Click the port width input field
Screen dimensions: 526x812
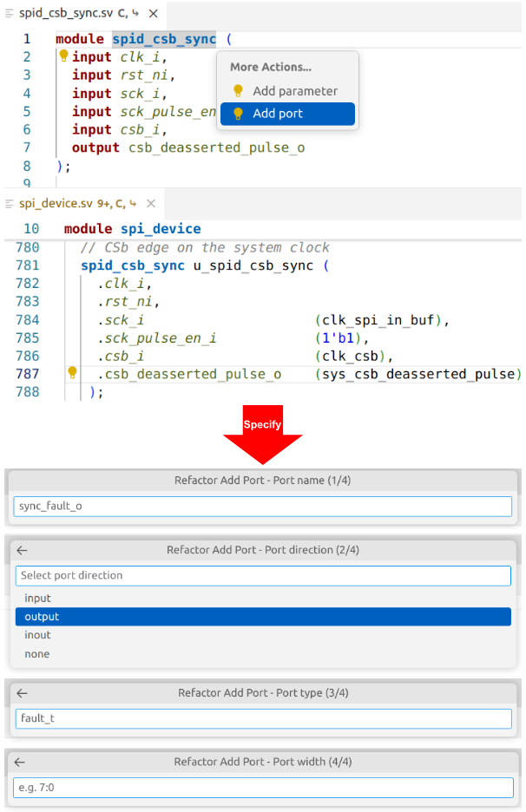click(x=262, y=788)
